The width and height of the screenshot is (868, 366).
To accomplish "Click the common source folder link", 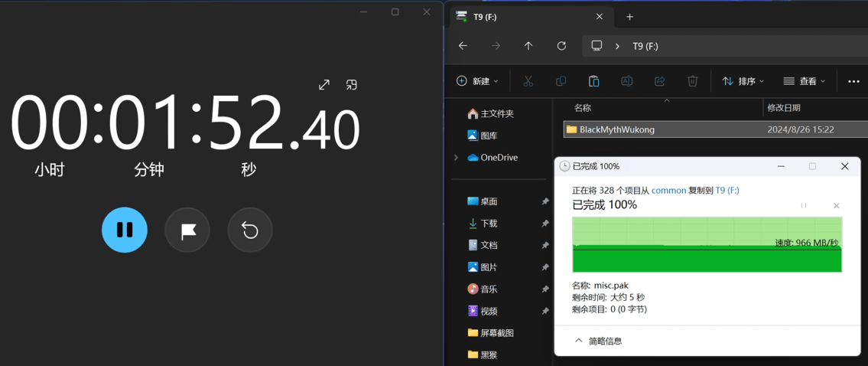I will [x=668, y=190].
